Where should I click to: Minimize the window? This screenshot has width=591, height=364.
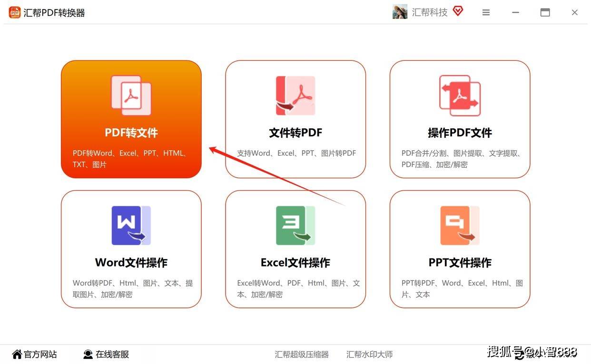coord(515,13)
